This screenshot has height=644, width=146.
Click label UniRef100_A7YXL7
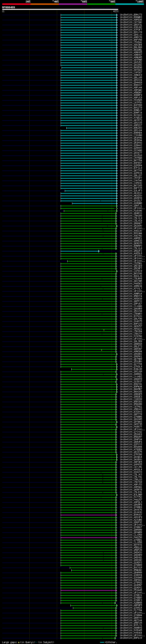click(131, 289)
